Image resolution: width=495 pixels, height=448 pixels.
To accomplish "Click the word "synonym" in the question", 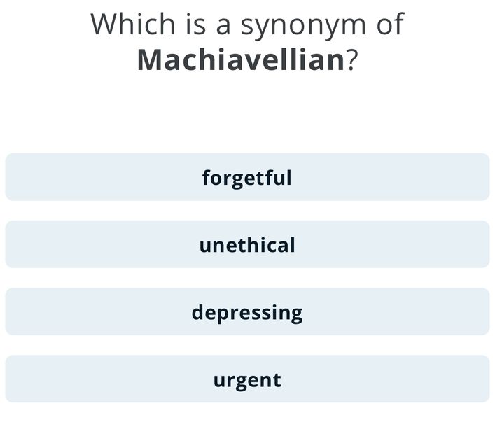I will pyautogui.click(x=304, y=26).
